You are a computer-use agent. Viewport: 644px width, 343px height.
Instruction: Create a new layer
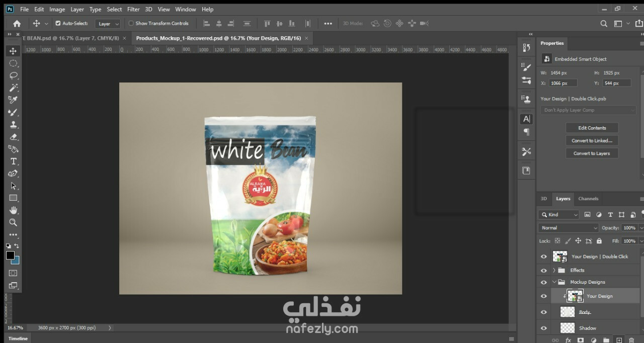pyautogui.click(x=619, y=340)
